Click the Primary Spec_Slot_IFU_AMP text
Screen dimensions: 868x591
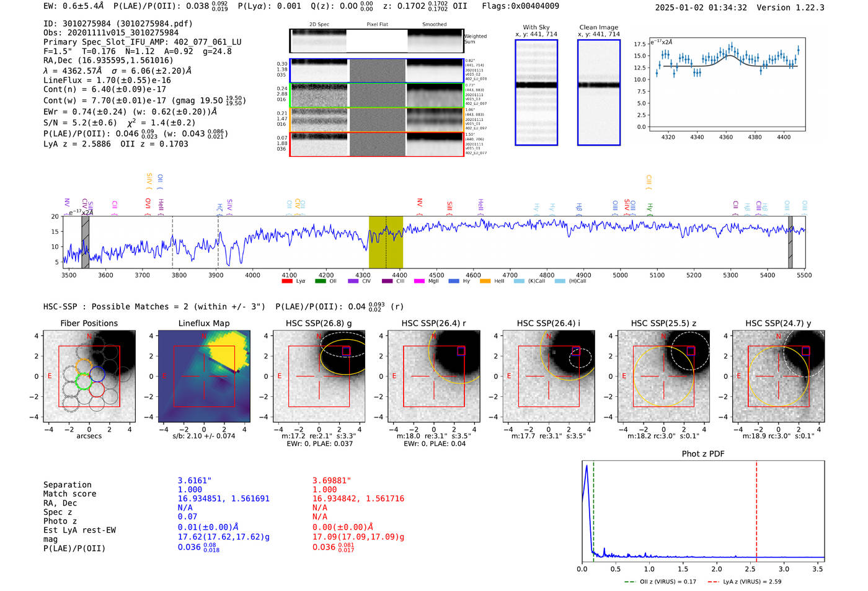tap(143, 42)
